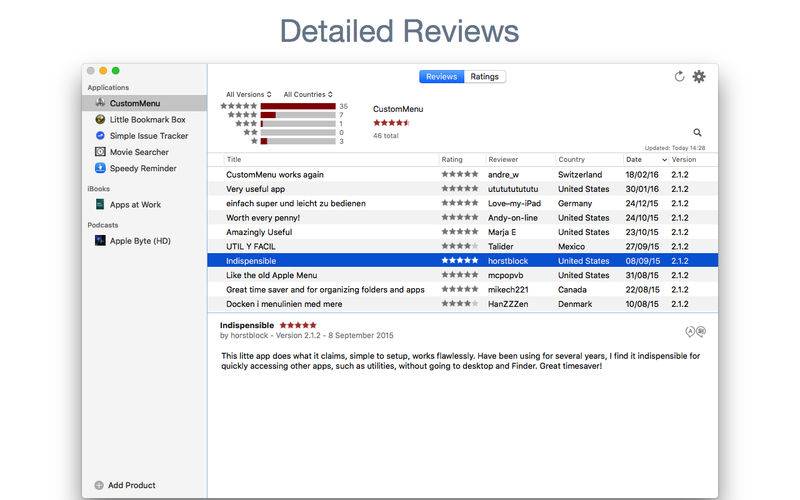Switch to the Reviews tab

coord(441,77)
